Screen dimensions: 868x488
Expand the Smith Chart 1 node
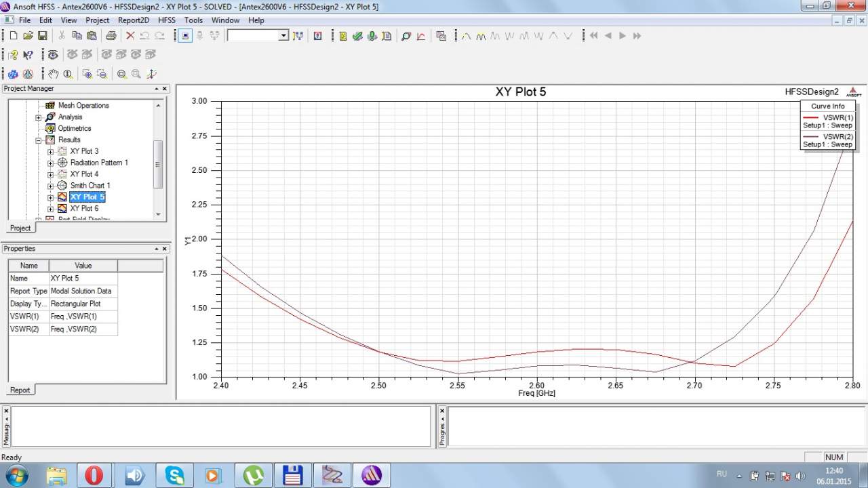click(x=51, y=186)
